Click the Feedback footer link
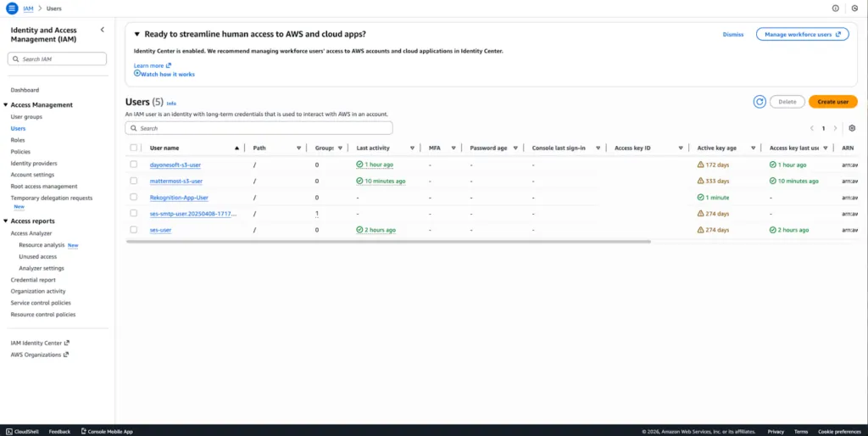This screenshot has width=868, height=436. 59,432
